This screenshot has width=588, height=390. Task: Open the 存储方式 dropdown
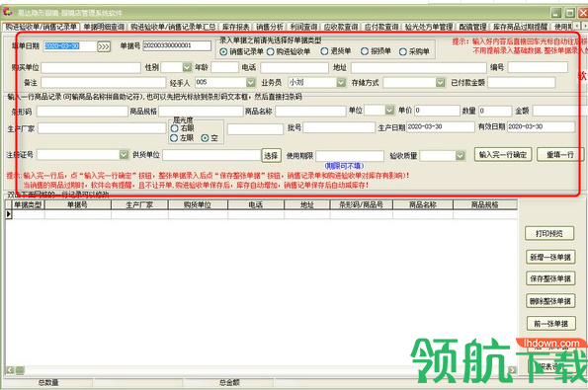pos(440,82)
